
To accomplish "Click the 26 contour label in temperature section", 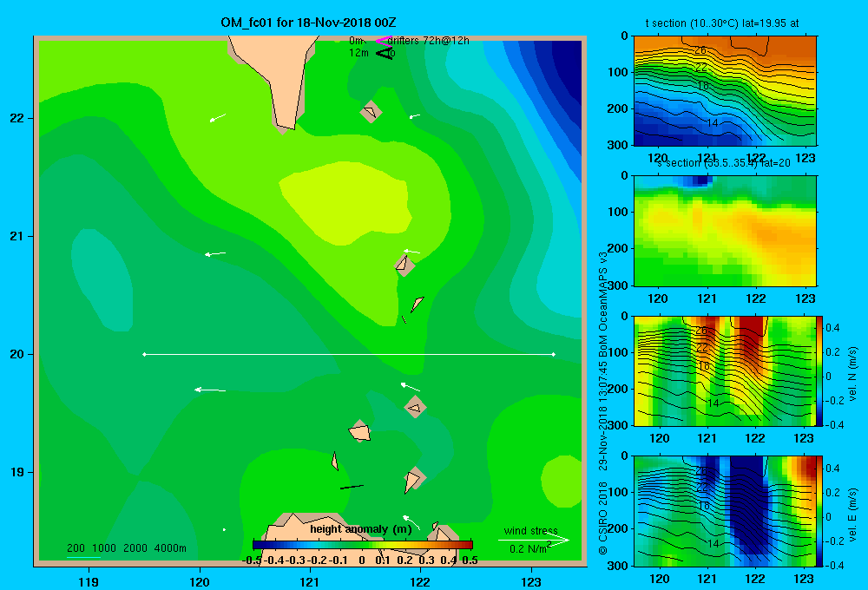I will (x=700, y=49).
